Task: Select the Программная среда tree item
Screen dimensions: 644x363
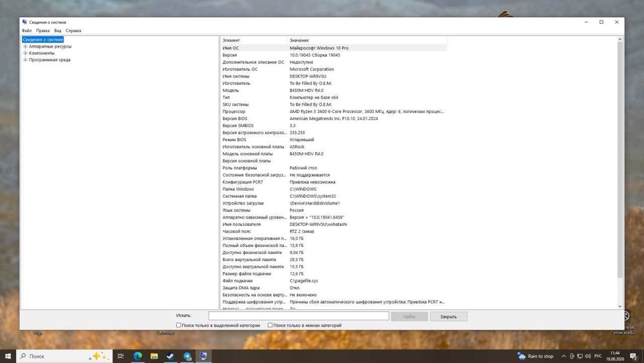Action: 50,59
